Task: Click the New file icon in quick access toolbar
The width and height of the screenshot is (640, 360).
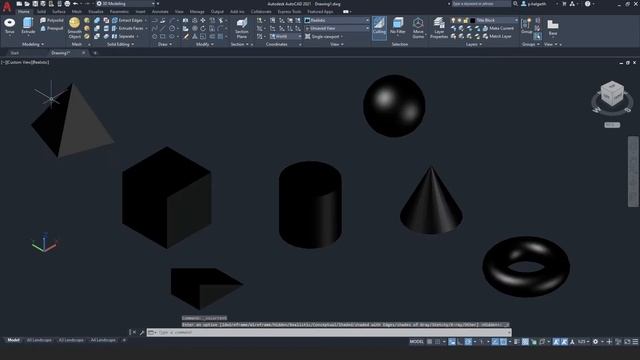Action: point(19,4)
